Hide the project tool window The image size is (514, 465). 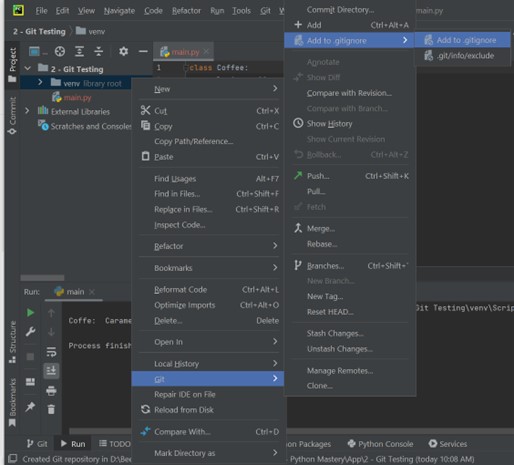[x=143, y=51]
